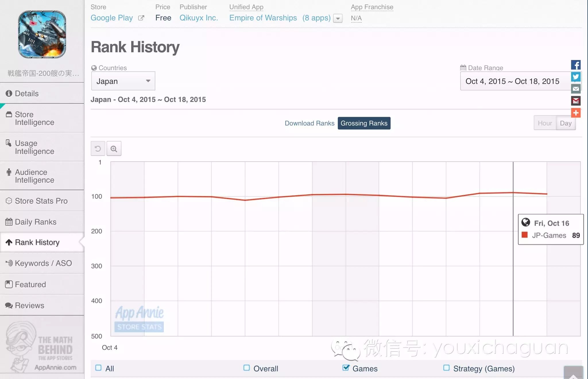The height and width of the screenshot is (379, 588).
Task: Share chart via Twitter icon
Action: click(576, 77)
